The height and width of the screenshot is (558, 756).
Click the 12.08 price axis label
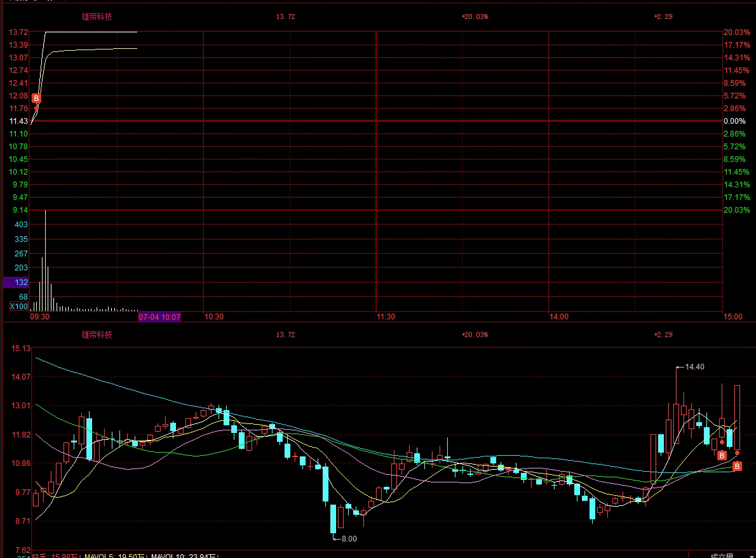tap(19, 96)
